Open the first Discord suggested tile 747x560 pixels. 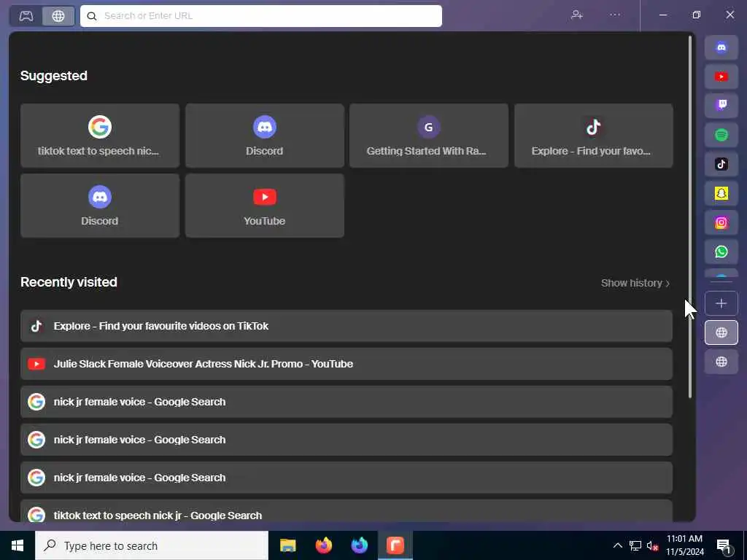(x=264, y=136)
